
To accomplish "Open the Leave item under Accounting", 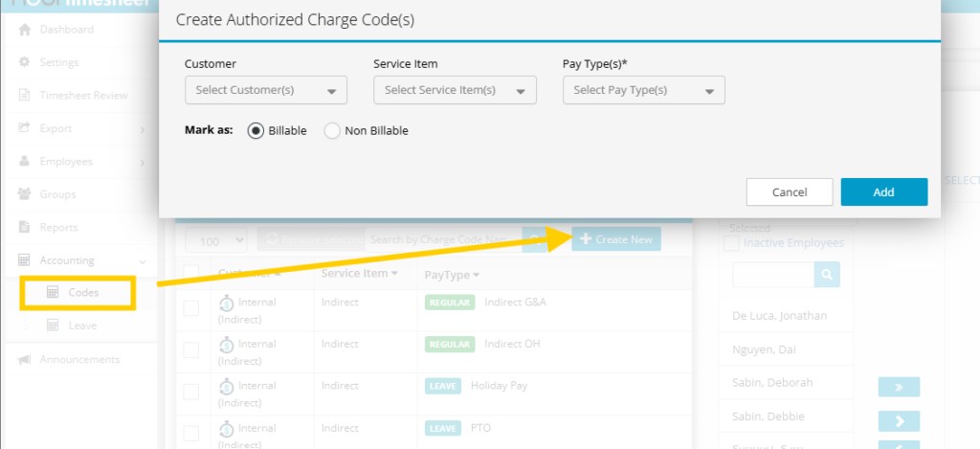I will (82, 326).
